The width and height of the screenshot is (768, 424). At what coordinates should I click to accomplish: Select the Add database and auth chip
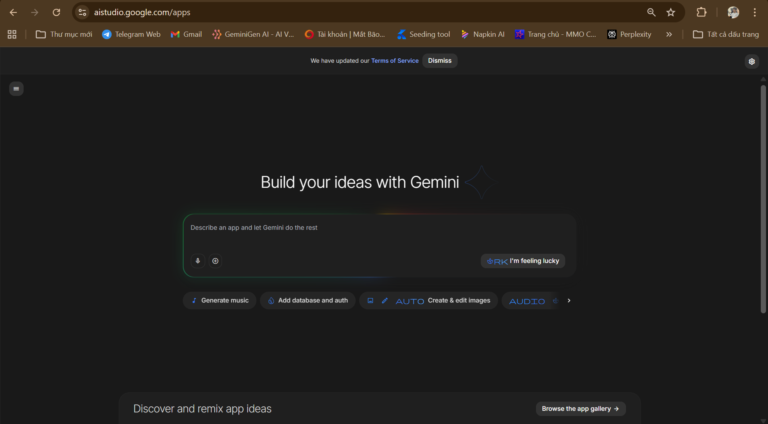coord(308,301)
